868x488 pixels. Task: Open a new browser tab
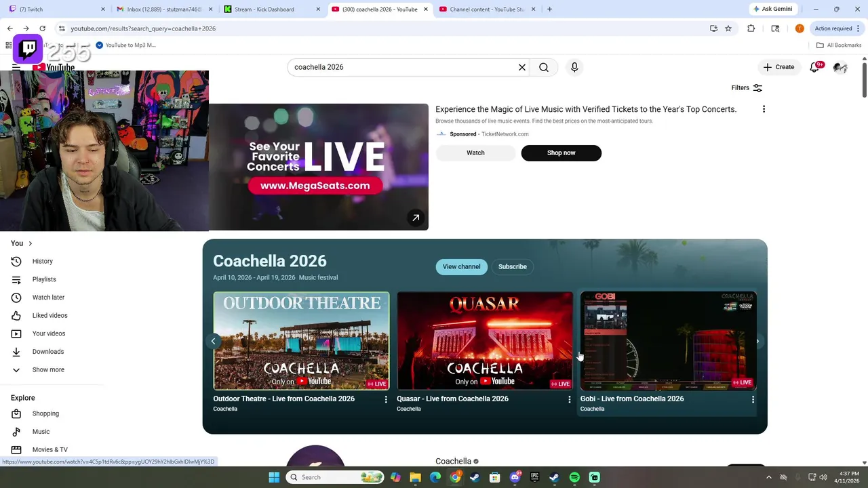pyautogui.click(x=549, y=9)
